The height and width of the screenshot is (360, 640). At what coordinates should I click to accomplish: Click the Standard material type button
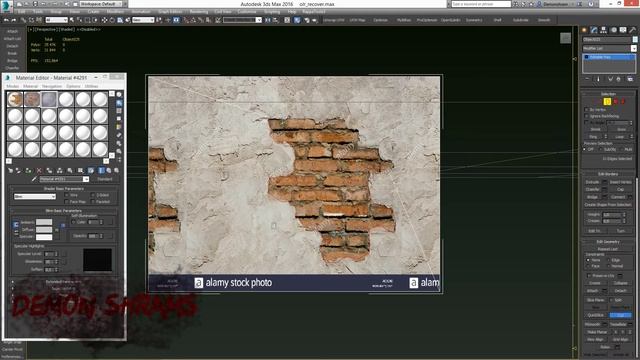pos(104,179)
